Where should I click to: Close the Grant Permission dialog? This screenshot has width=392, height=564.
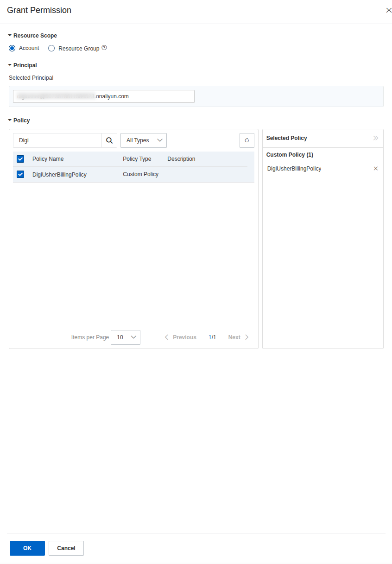click(x=389, y=10)
